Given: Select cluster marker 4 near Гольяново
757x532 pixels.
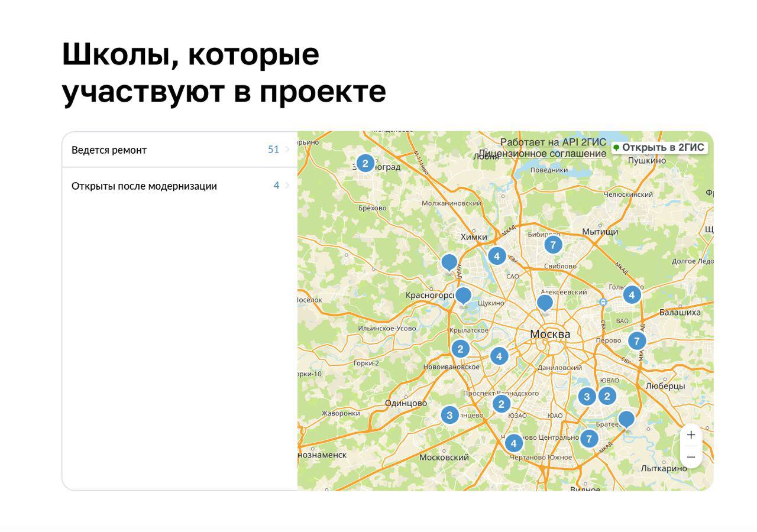Looking at the screenshot, I should coord(632,294).
